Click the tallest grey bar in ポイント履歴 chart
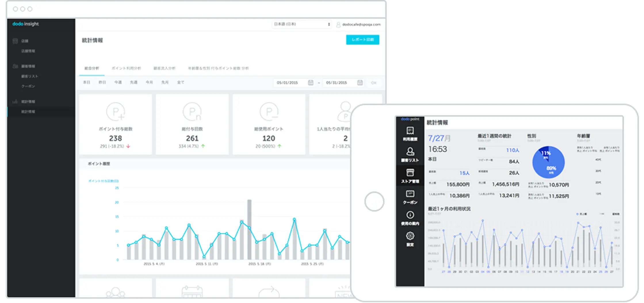This screenshot has width=644, height=303. [249, 230]
